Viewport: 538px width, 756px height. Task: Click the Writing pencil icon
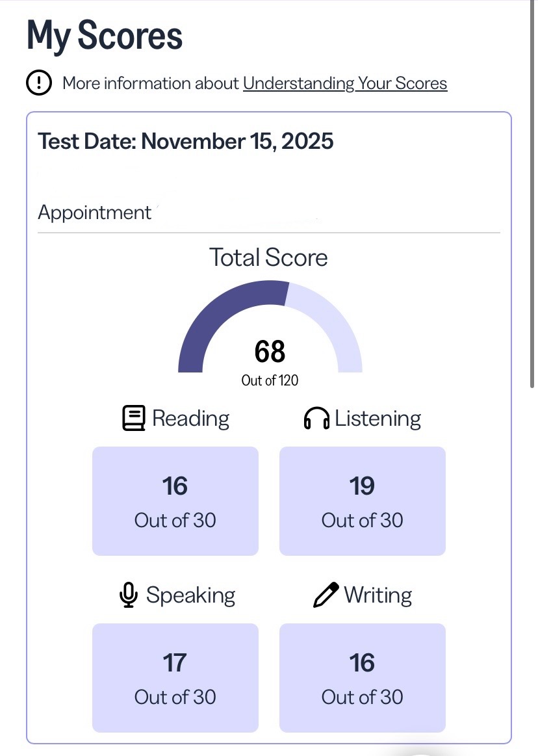coord(326,595)
